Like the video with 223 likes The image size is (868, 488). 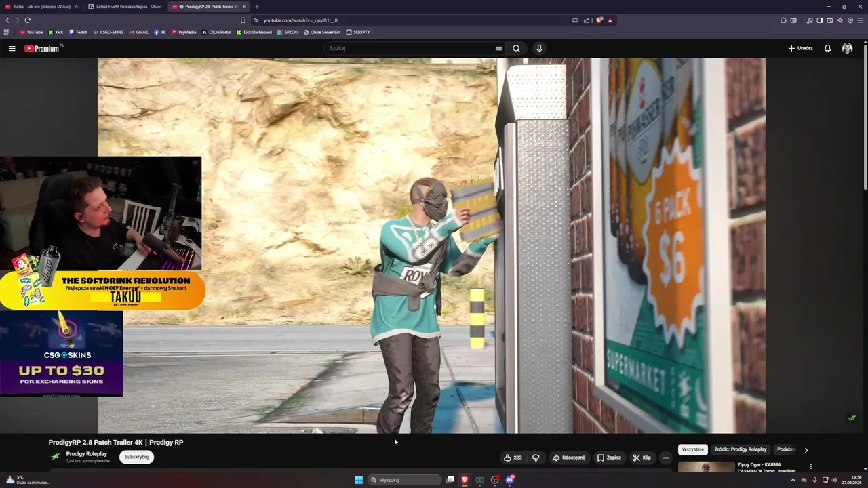click(x=513, y=457)
